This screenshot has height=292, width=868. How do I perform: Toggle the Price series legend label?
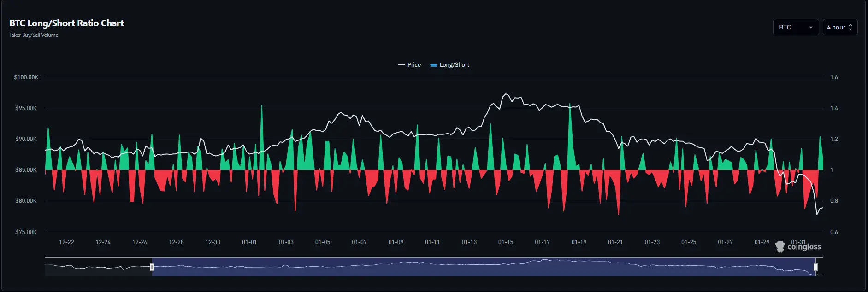[x=414, y=65]
